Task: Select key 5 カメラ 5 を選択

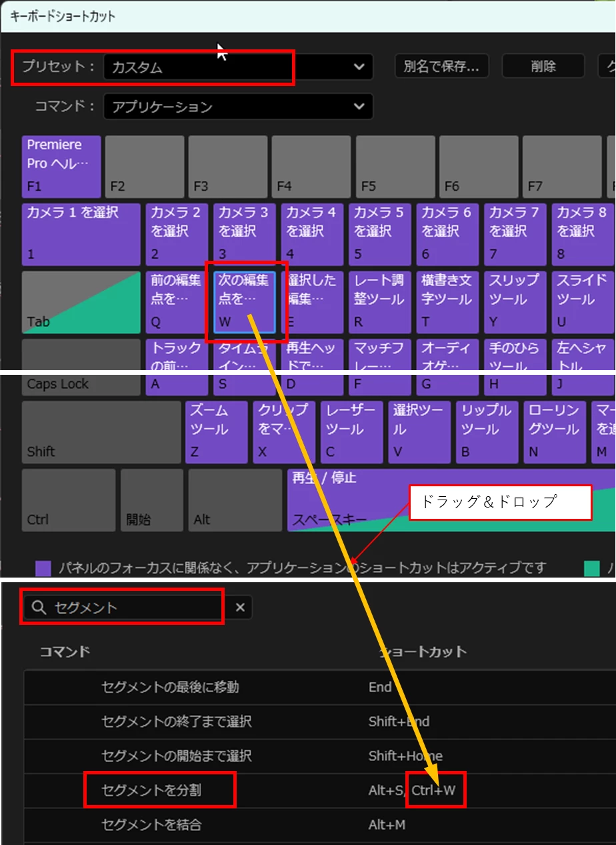Action: pyautogui.click(x=379, y=235)
